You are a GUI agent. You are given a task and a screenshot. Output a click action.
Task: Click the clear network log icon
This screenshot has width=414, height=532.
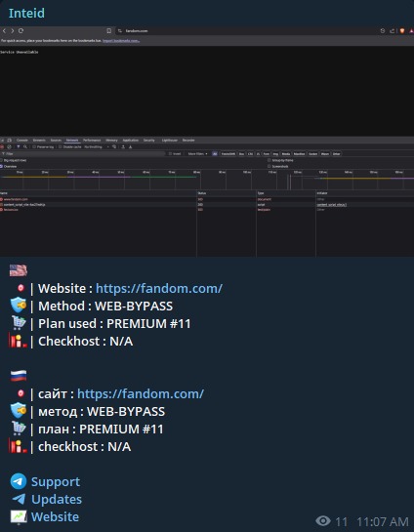tap(10, 147)
